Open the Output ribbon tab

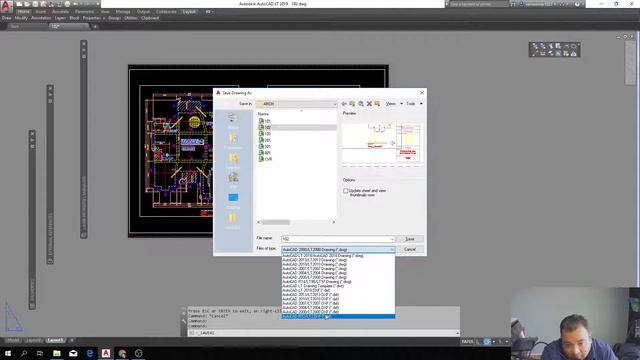point(143,12)
